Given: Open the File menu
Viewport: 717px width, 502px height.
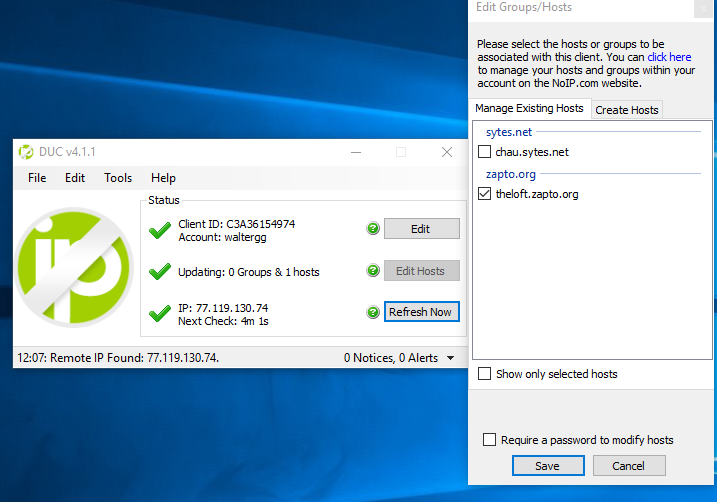Looking at the screenshot, I should [37, 178].
